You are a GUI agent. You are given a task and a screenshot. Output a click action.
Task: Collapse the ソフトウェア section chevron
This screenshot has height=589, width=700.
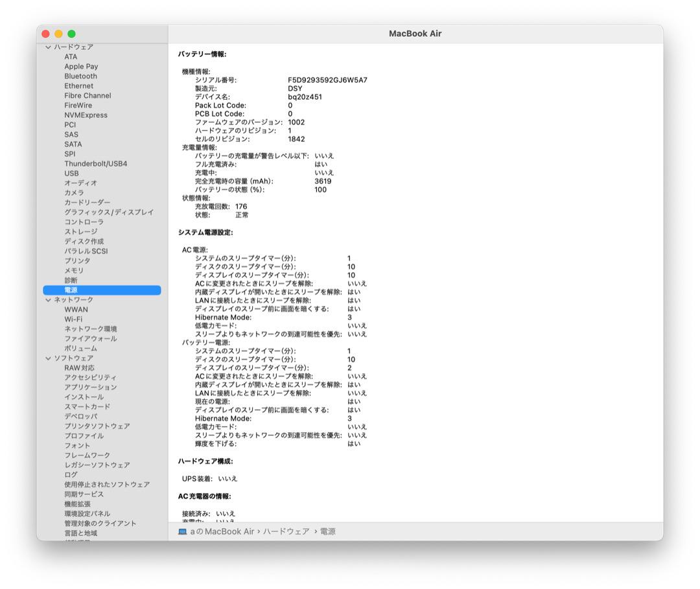click(48, 358)
